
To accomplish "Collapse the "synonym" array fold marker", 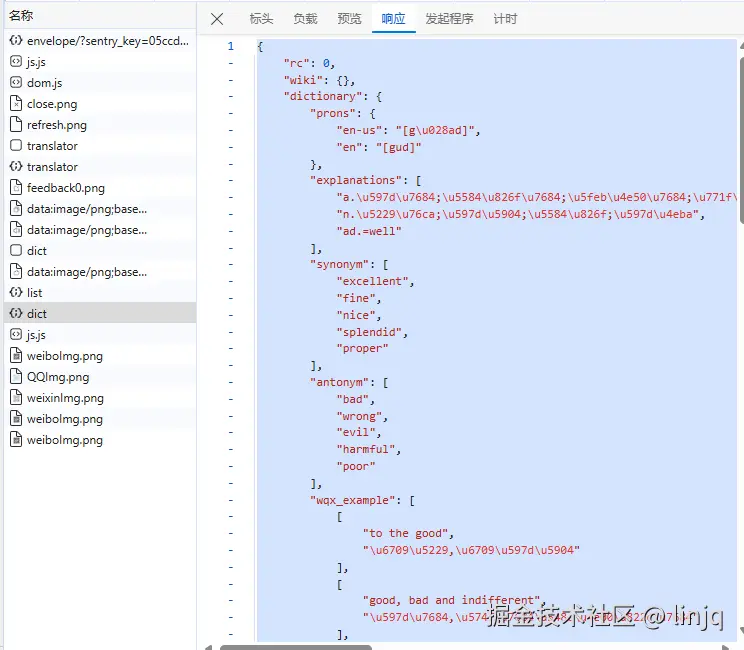I will [x=231, y=264].
